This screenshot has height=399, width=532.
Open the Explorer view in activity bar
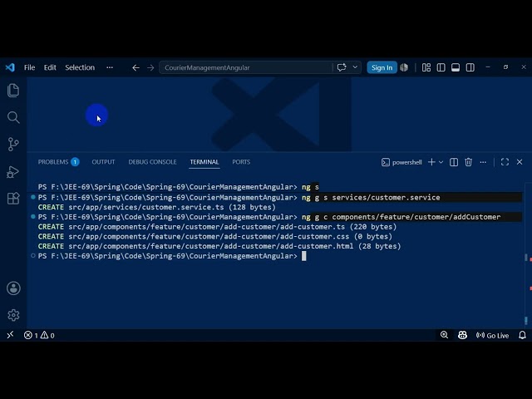coord(13,91)
